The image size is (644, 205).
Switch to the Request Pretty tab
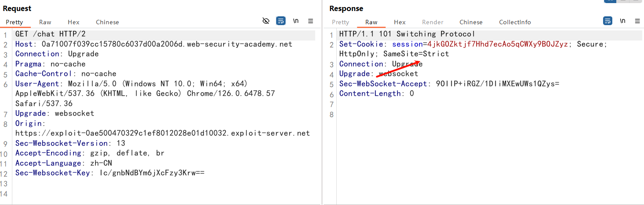15,22
